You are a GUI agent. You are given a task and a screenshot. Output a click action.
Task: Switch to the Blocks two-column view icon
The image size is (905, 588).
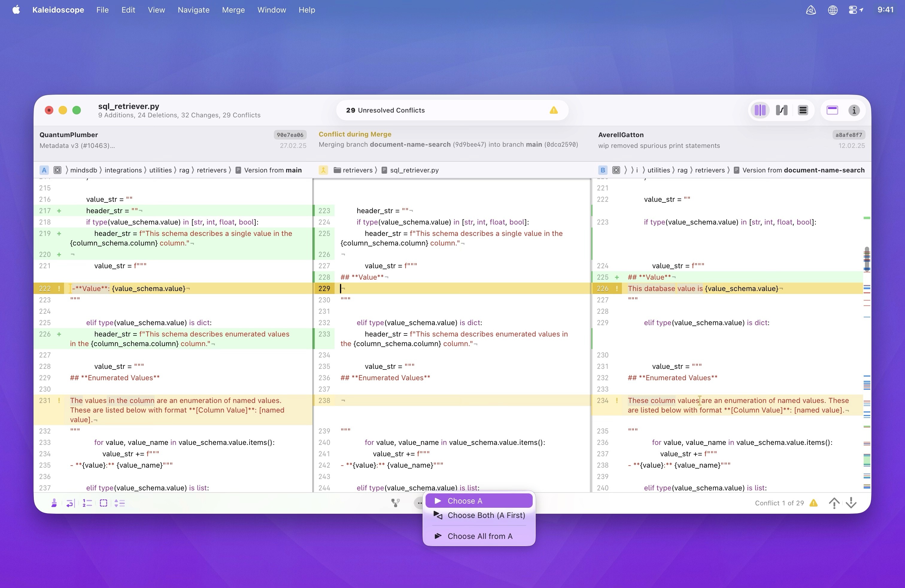click(x=760, y=110)
